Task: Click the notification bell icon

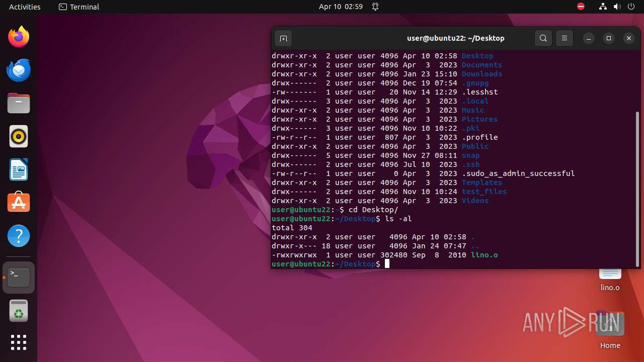Action: pyautogui.click(x=375, y=7)
